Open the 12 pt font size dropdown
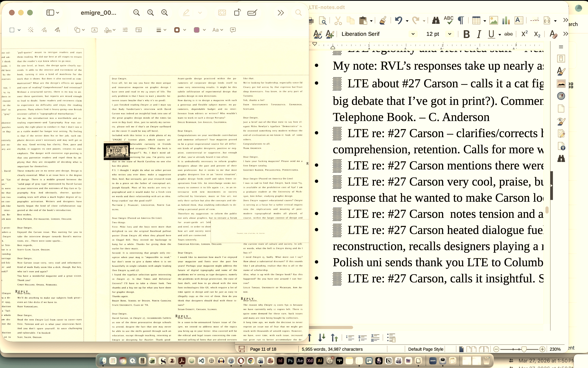Viewport: 588px width, 368px height. 450,34
